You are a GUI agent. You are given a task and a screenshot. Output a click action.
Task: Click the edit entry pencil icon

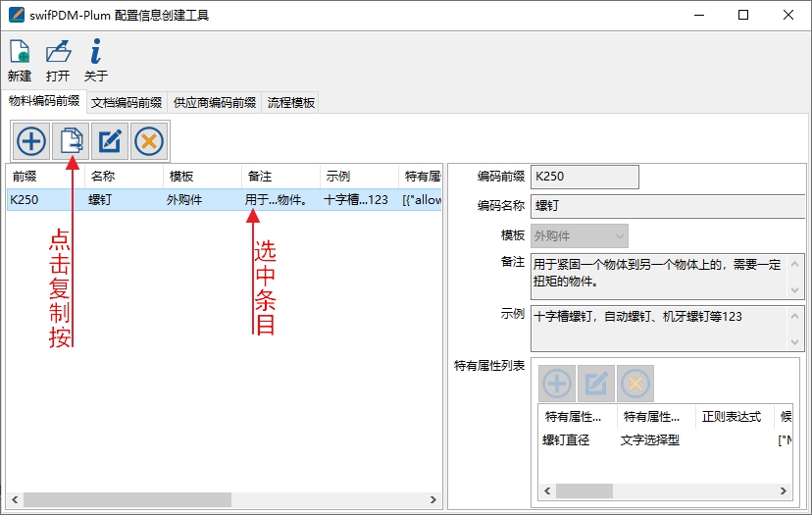click(110, 141)
